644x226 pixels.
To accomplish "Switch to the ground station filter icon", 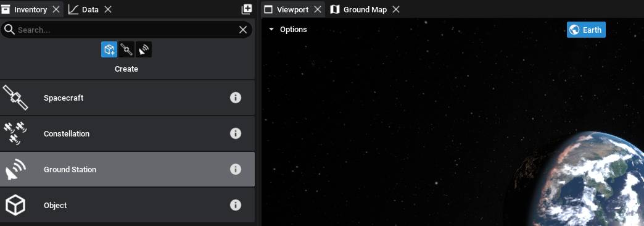I will (x=144, y=50).
